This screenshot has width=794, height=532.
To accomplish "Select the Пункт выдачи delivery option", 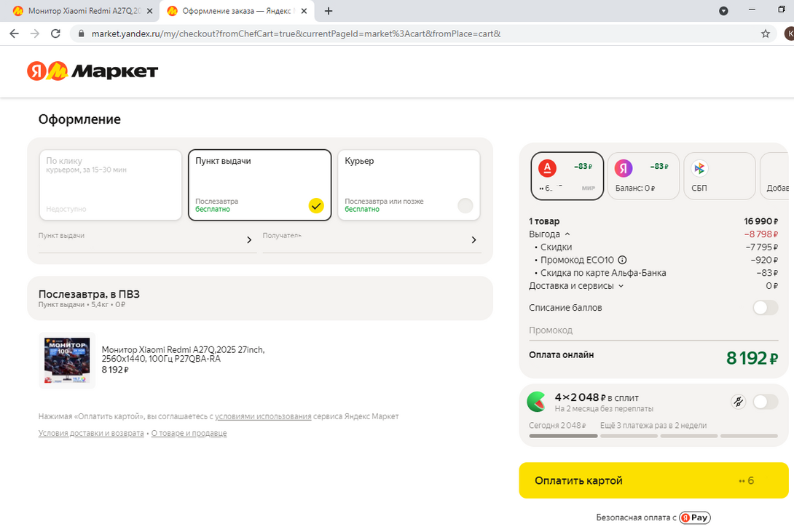I will click(260, 185).
